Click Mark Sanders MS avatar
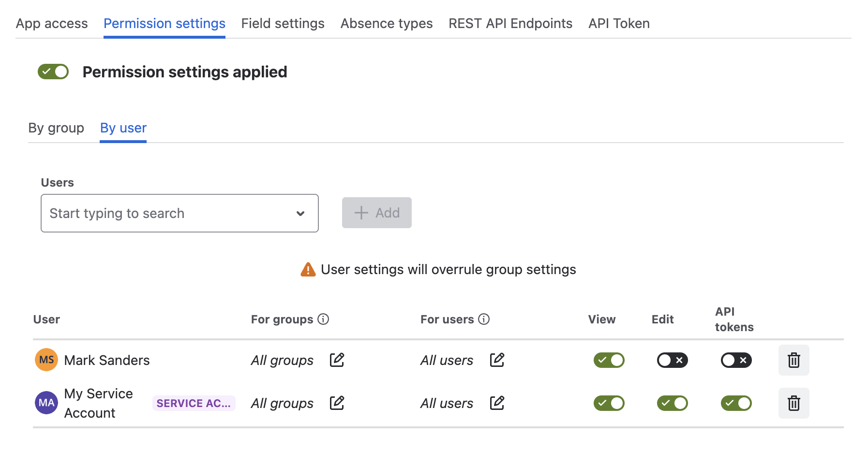Image resolution: width=868 pixels, height=466 pixels. point(46,360)
